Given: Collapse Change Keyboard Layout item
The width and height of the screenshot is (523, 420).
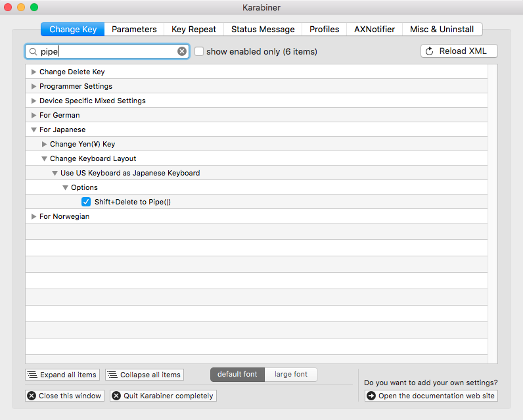Looking at the screenshot, I should pos(44,159).
